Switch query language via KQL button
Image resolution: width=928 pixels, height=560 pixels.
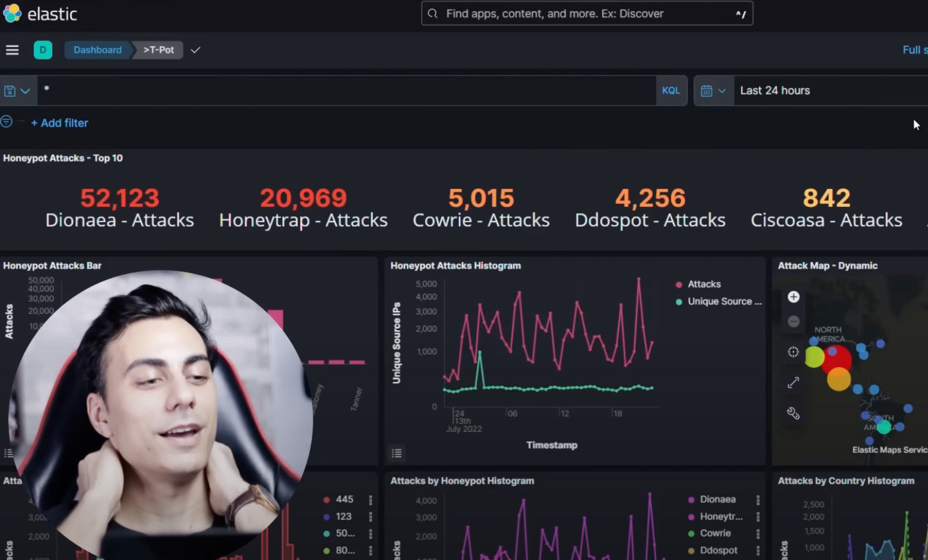[671, 91]
